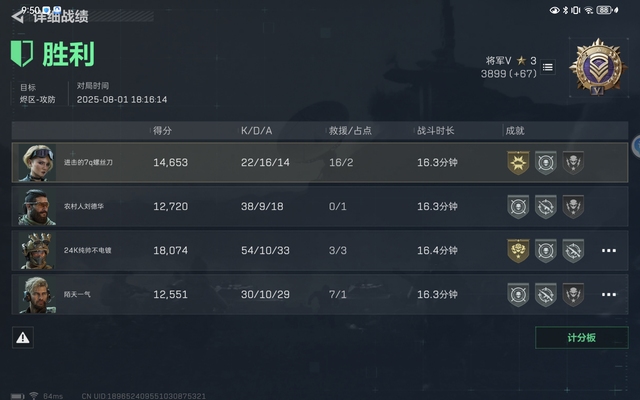
Task: Tap the first achievement badge for 陌天一气
Action: pyautogui.click(x=518, y=294)
